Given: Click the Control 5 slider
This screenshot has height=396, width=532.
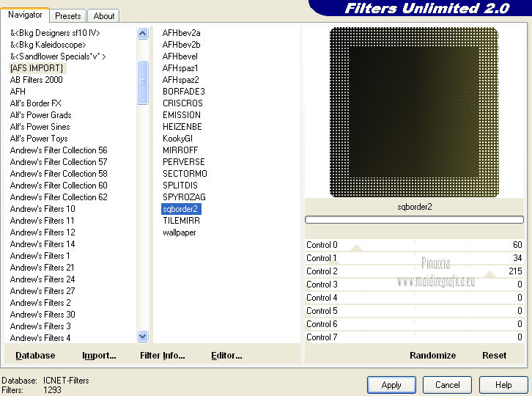Looking at the screenshot, I should pyautogui.click(x=414, y=311).
